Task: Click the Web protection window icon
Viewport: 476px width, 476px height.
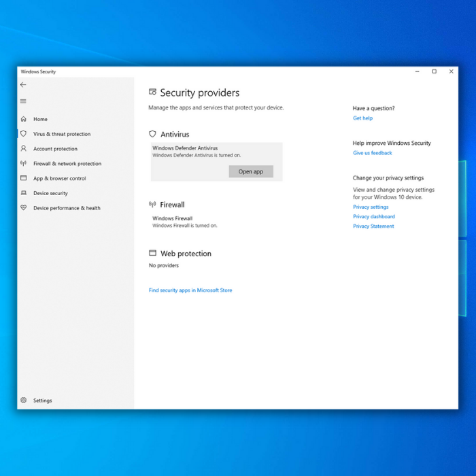Action: pos(152,253)
